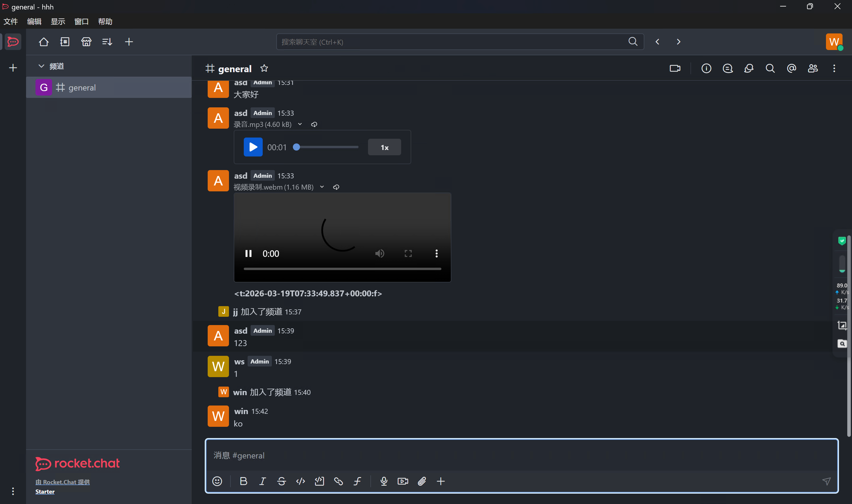The image size is (852, 504).
Task: Set audio playback speed via 1x button
Action: [x=384, y=147]
